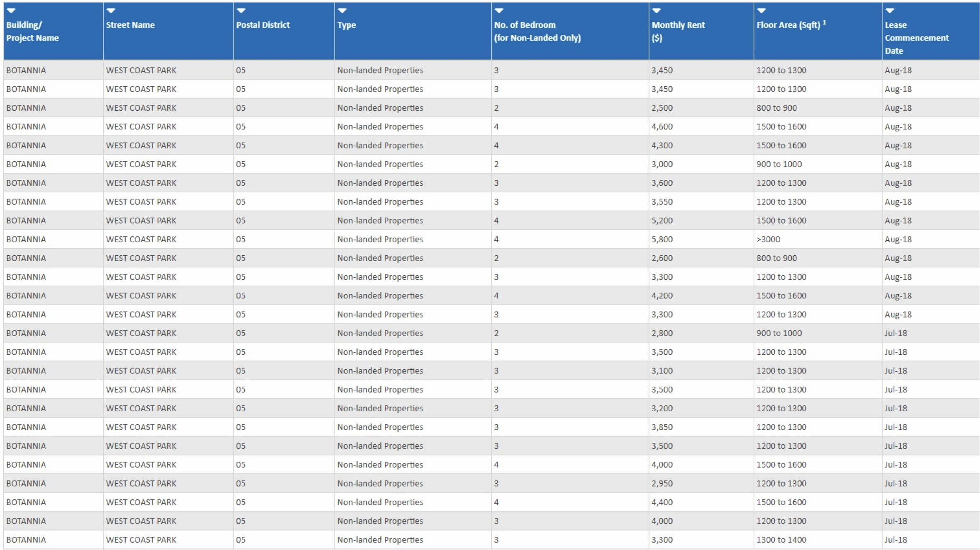Viewport: 980px width, 550px height.
Task: Click the Building/ Project Name header text
Action: (x=32, y=31)
